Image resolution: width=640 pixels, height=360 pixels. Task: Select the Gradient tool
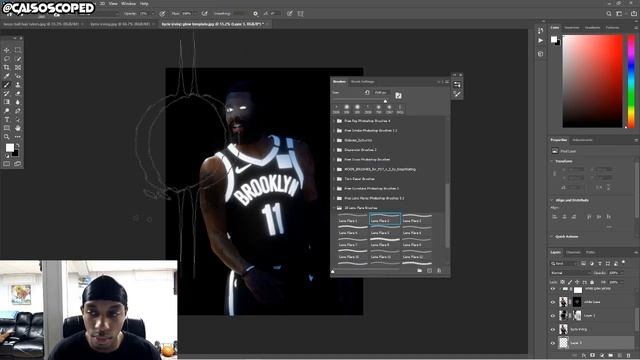7,102
